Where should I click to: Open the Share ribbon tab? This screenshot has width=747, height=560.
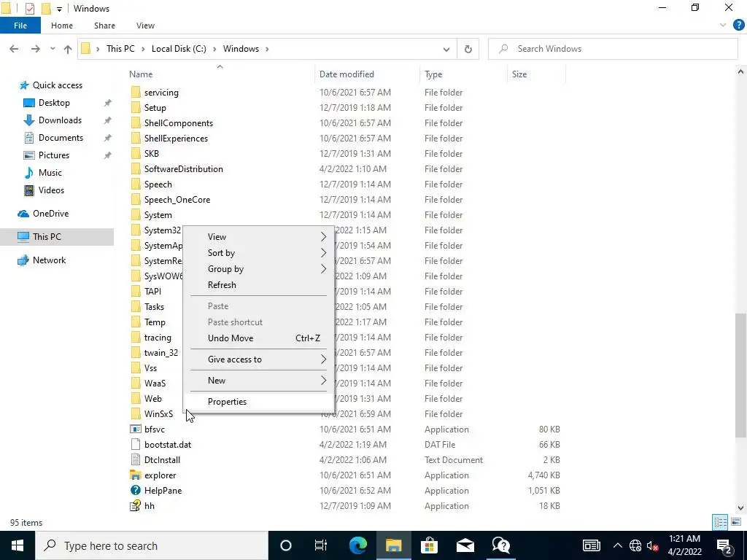[x=104, y=26]
